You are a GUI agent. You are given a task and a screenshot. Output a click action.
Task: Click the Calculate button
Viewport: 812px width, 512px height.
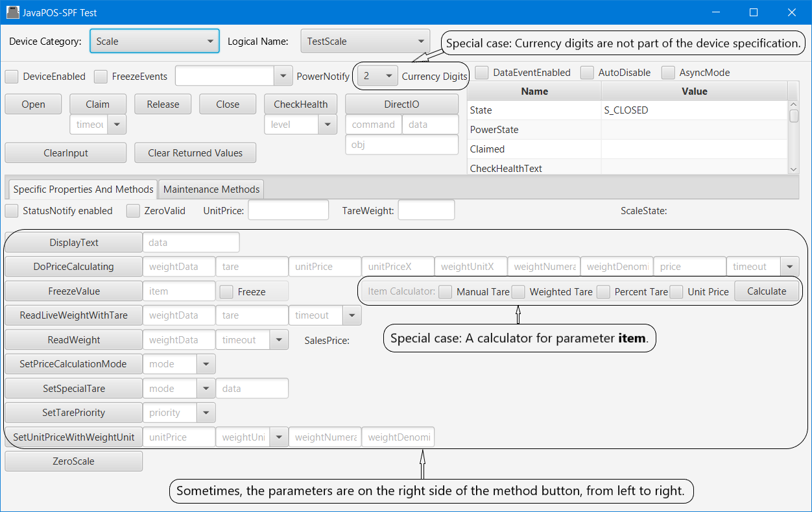767,291
